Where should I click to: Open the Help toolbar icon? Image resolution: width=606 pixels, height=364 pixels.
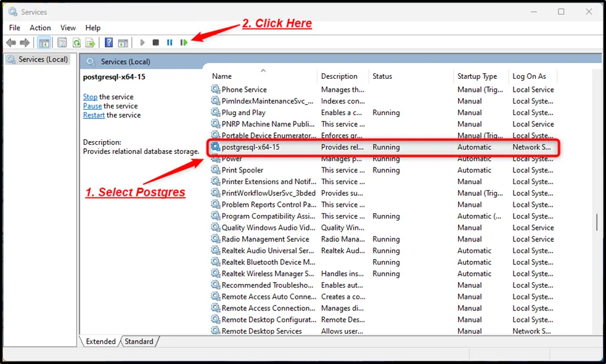(109, 42)
